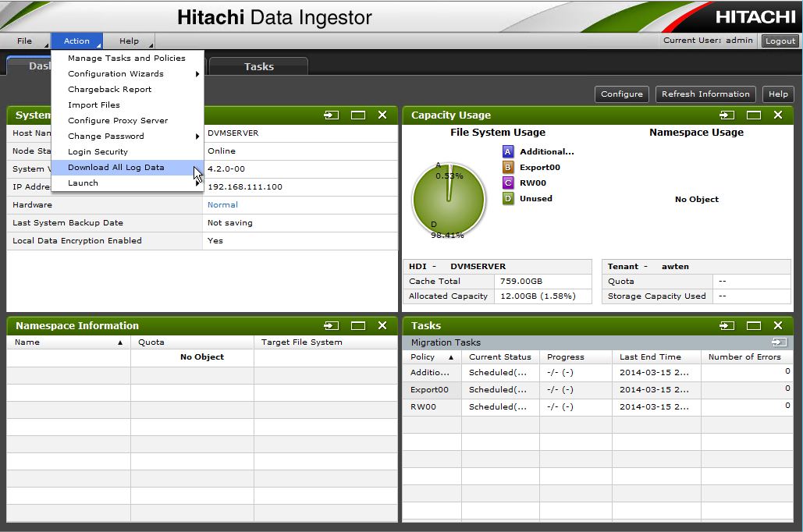Close the Tasks panel

778,325
